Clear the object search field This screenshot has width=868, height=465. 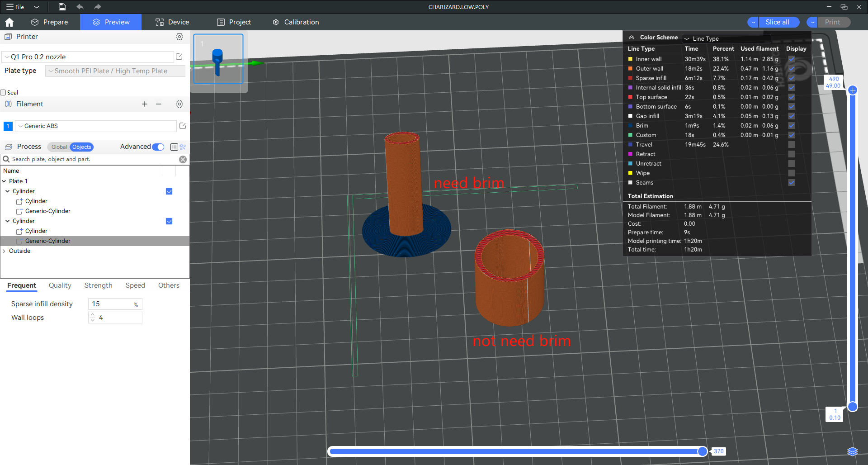(183, 159)
